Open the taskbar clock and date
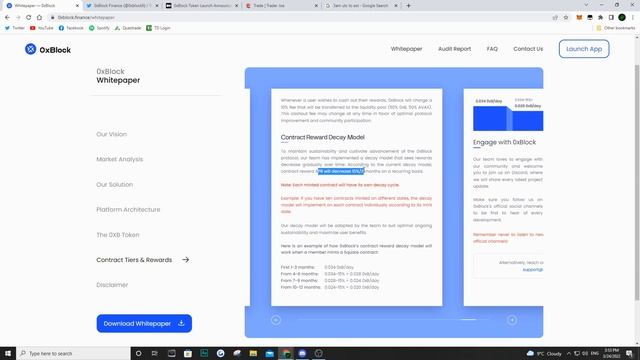Screen dimensions: 640x360 point(611,353)
